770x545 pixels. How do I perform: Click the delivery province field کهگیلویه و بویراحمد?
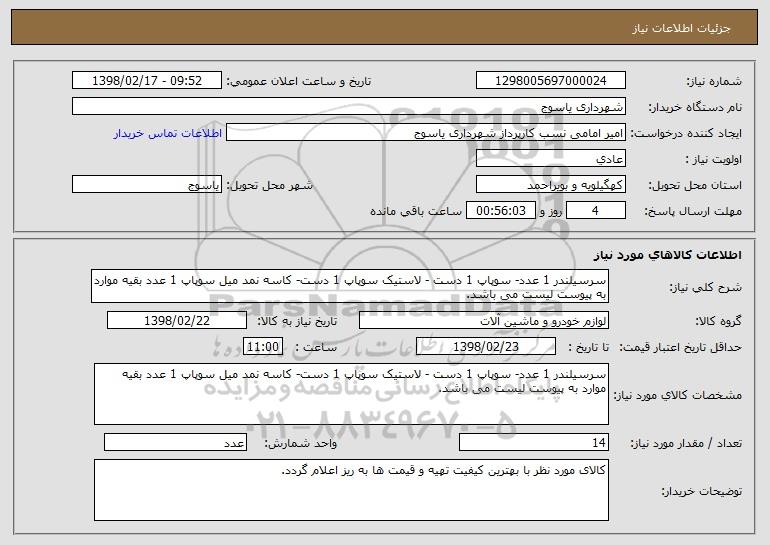[x=550, y=184]
